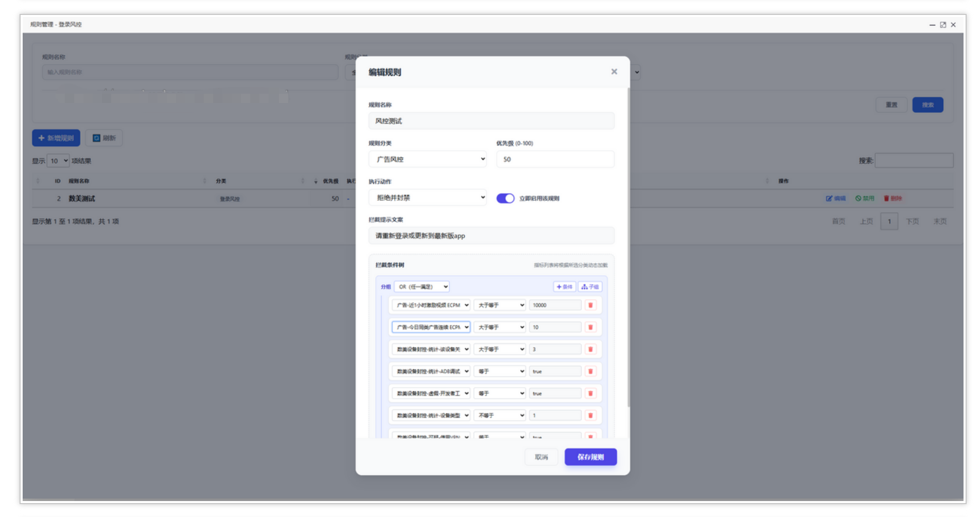Delete the 虚假-开发者工 condition row

pos(590,393)
